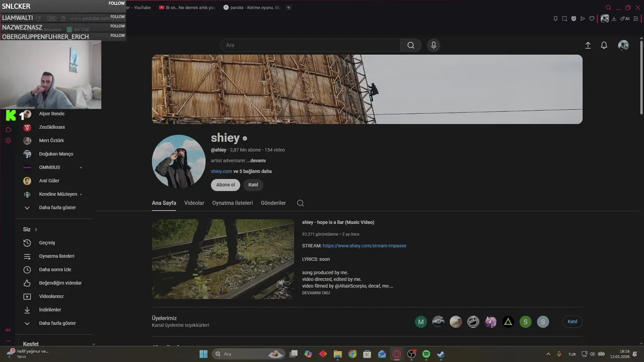Open shiey.com channel link
Viewport: 644px width, 362px height.
[221, 171]
